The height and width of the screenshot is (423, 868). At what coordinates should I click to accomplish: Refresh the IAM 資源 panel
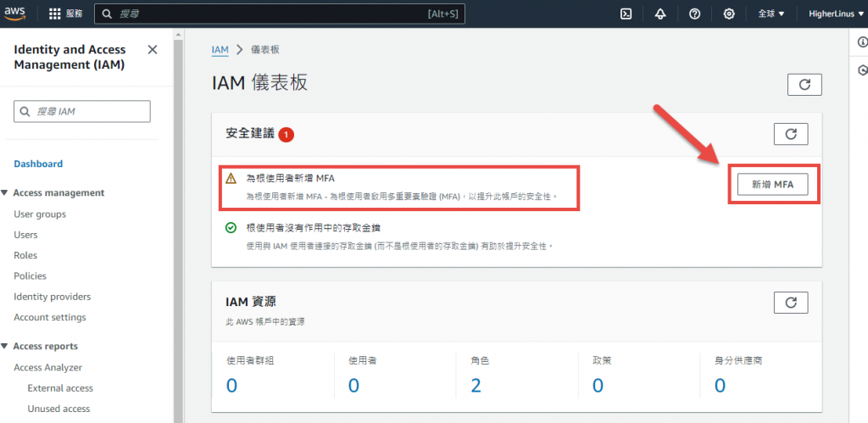791,303
